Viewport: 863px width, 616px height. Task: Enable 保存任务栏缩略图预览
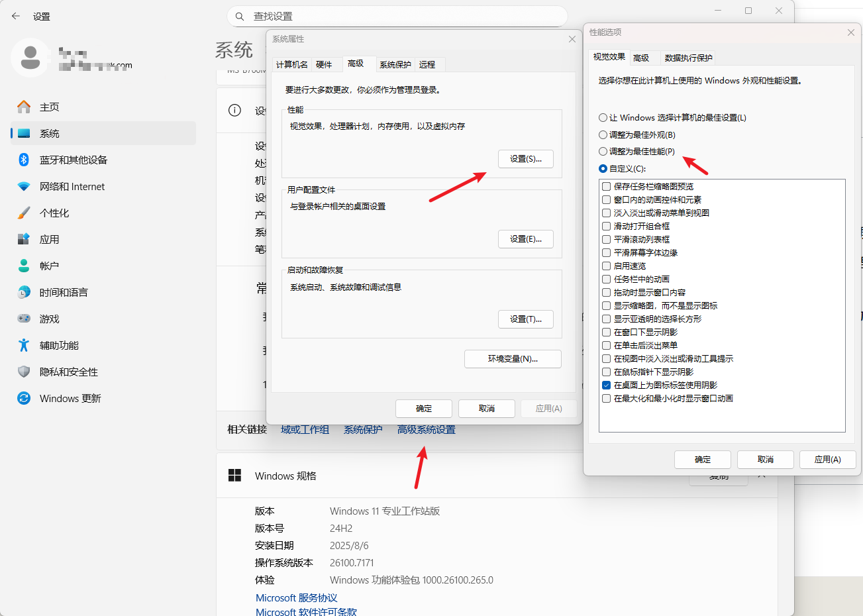[x=605, y=186]
